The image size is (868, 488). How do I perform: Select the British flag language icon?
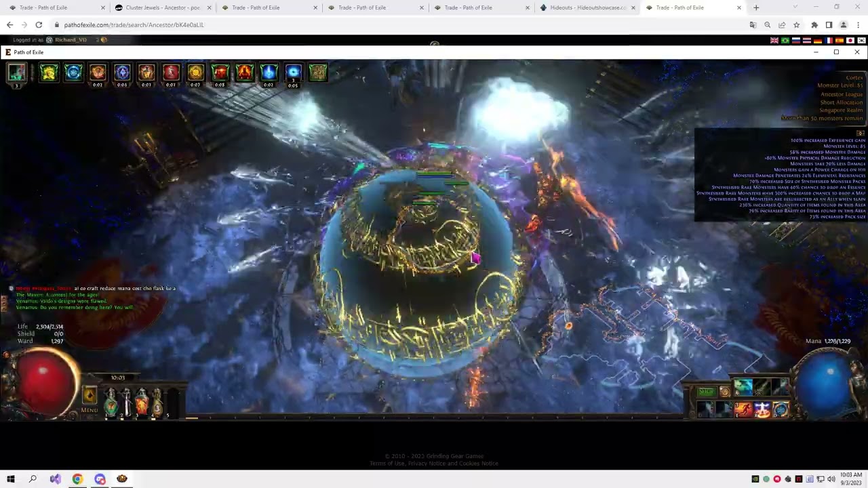click(774, 41)
